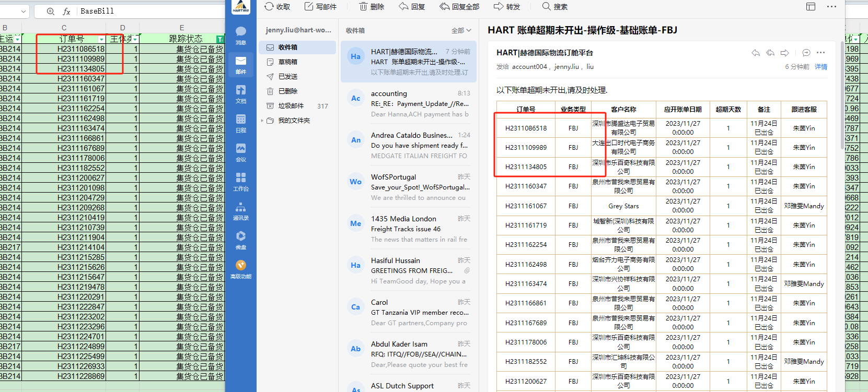
Task: Click the 写邮件 (Compose) button
Action: click(320, 7)
